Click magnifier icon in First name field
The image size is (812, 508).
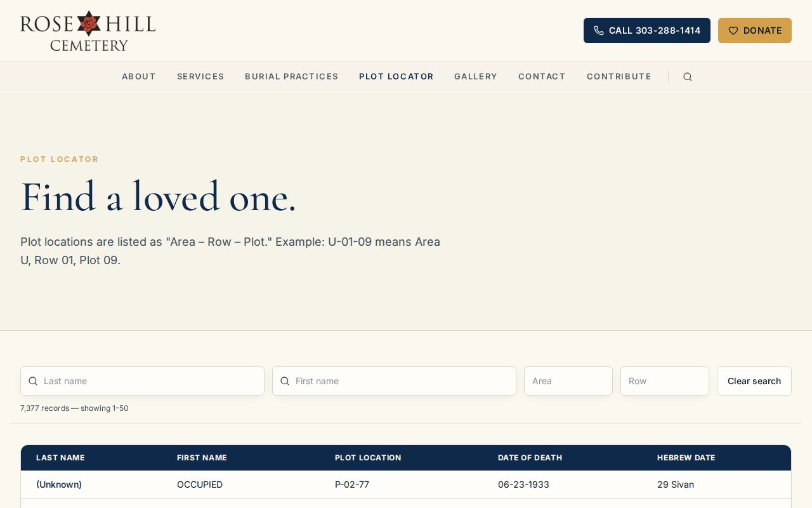[285, 381]
